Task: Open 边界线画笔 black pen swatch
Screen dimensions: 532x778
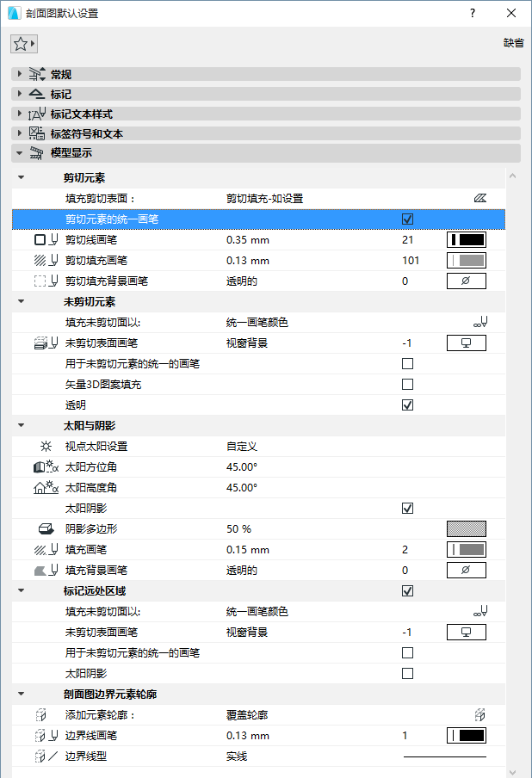Action: [x=467, y=736]
